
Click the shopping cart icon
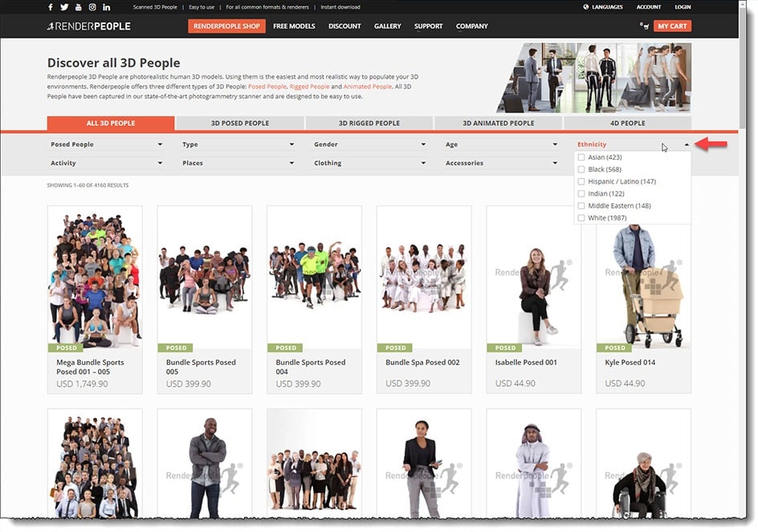tap(645, 26)
